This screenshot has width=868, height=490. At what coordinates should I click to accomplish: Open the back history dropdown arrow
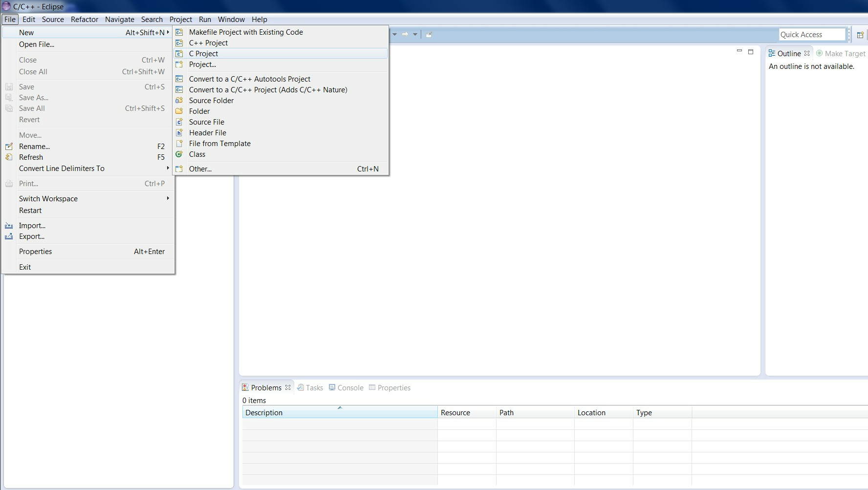coord(394,34)
